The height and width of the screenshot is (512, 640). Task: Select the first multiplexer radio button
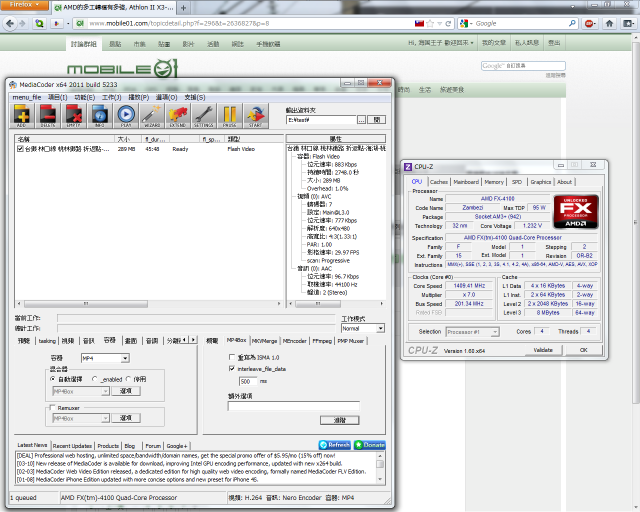[52, 379]
